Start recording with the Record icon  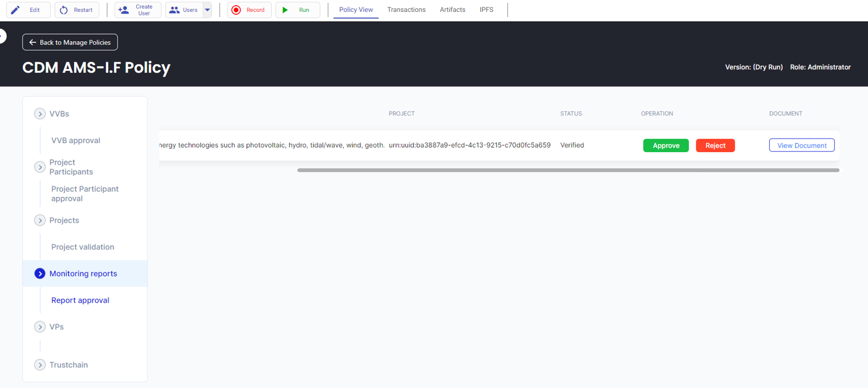pyautogui.click(x=236, y=10)
